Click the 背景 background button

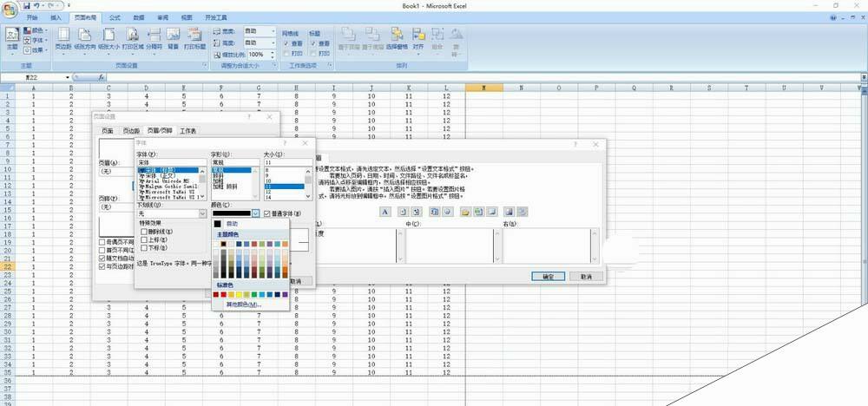pos(174,40)
